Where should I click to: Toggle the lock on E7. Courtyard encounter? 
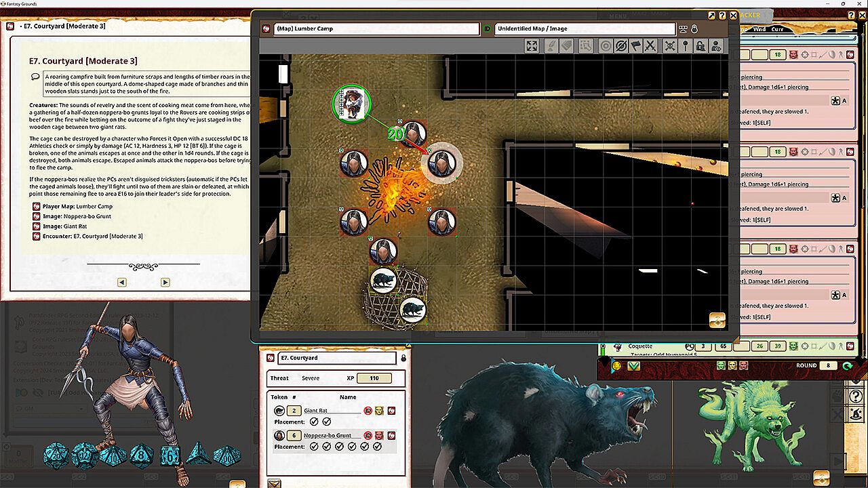403,358
